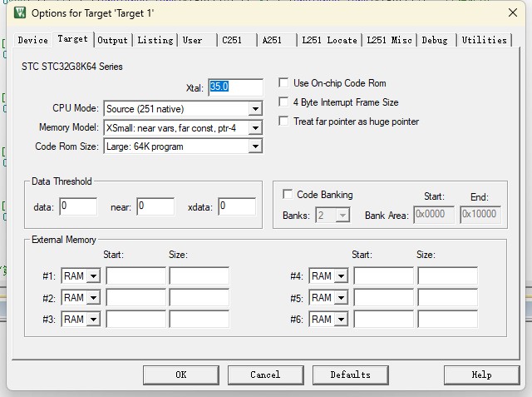Go to the Debug tab
This screenshot has width=532, height=397.
click(x=435, y=40)
